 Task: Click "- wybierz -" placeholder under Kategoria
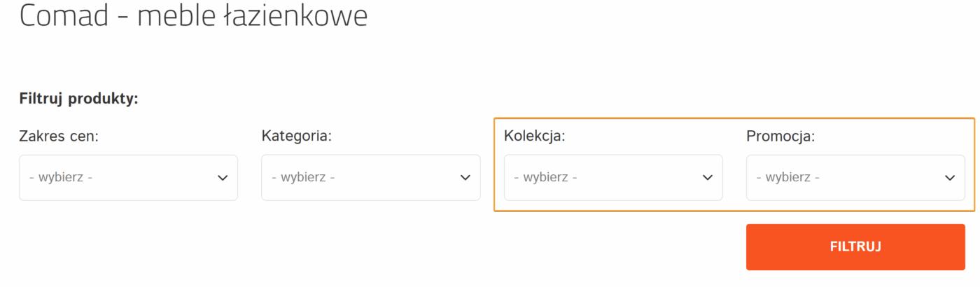point(304,178)
